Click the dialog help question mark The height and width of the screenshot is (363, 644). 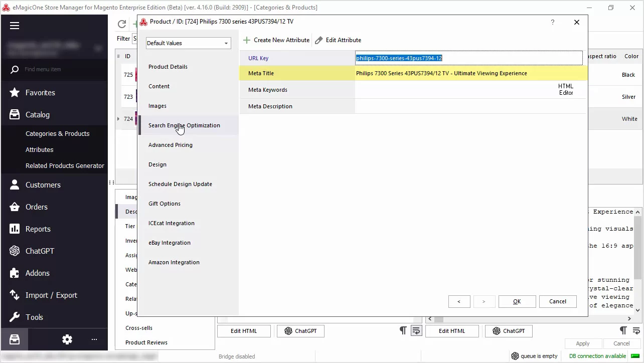click(x=553, y=22)
